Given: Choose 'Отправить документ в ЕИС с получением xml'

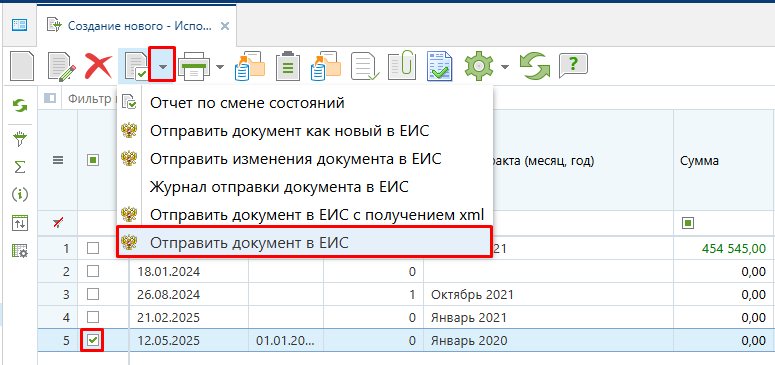Looking at the screenshot, I should point(305,215).
